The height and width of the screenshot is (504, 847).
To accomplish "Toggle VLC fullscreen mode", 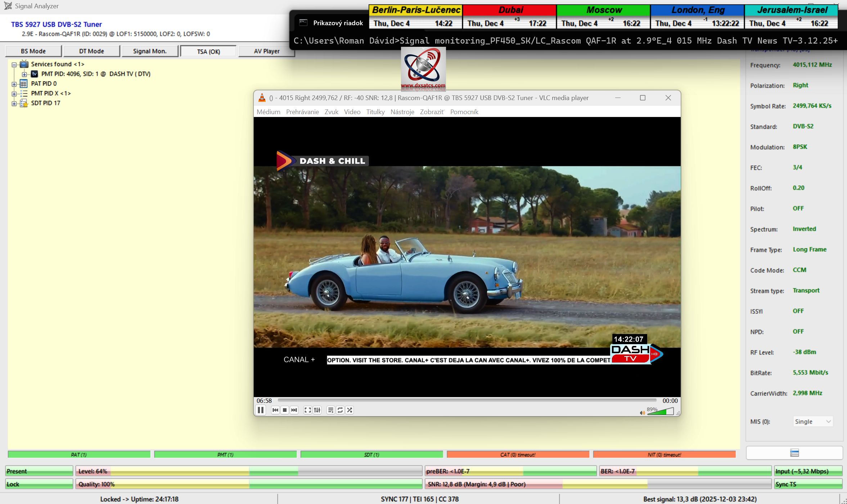I will (307, 410).
